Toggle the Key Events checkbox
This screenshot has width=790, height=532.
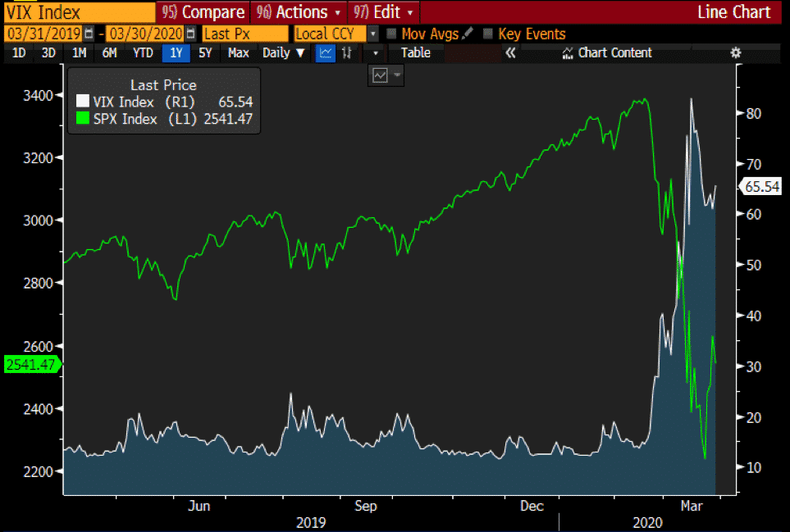[x=488, y=34]
